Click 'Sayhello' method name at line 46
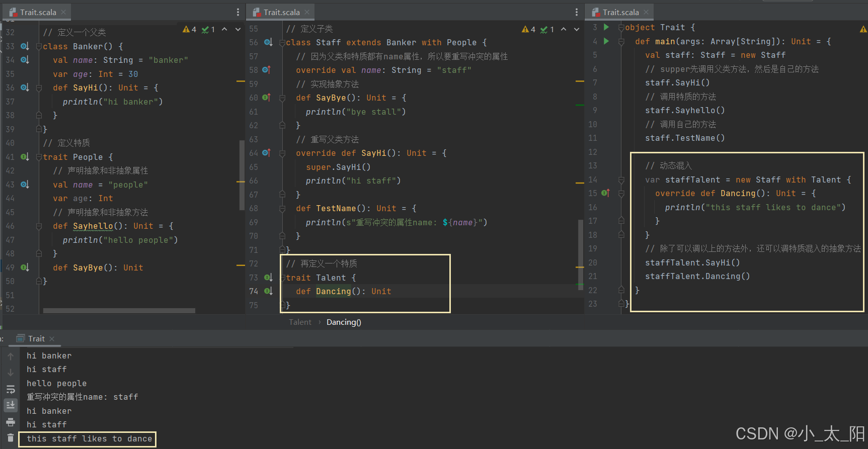 (93, 226)
